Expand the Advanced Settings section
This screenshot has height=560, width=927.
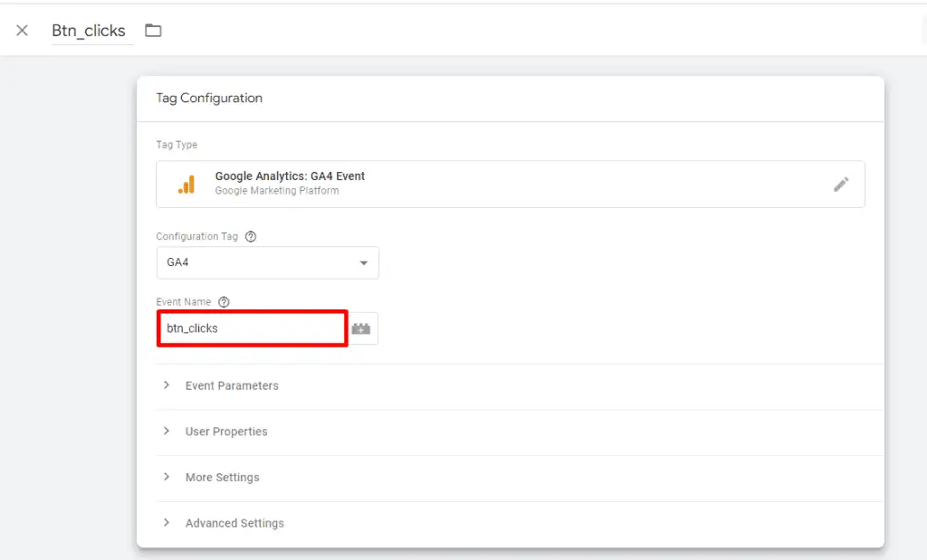click(234, 523)
